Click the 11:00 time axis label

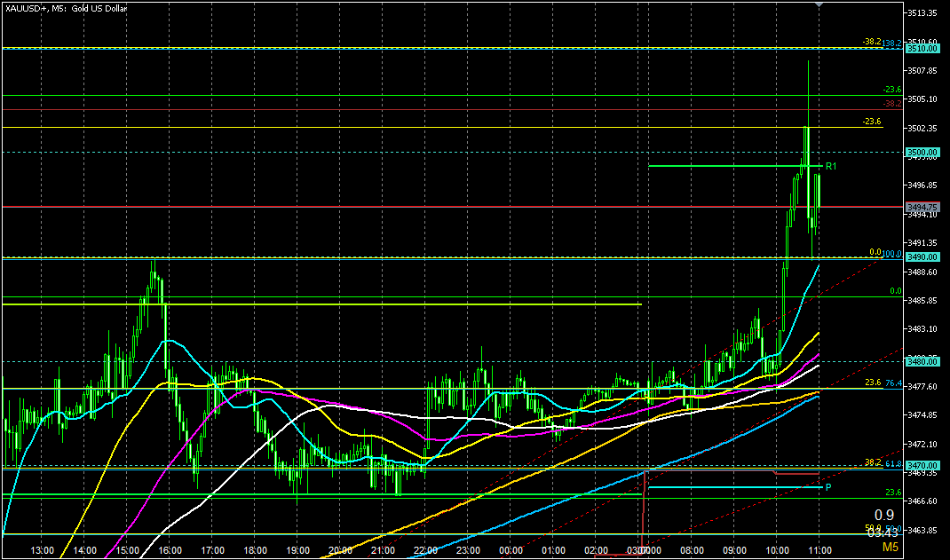pos(819,550)
